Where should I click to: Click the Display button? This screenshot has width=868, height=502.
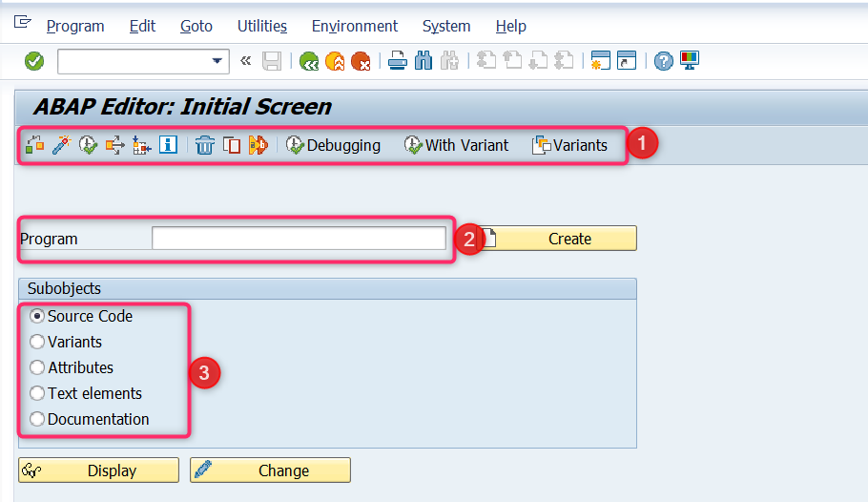98,471
